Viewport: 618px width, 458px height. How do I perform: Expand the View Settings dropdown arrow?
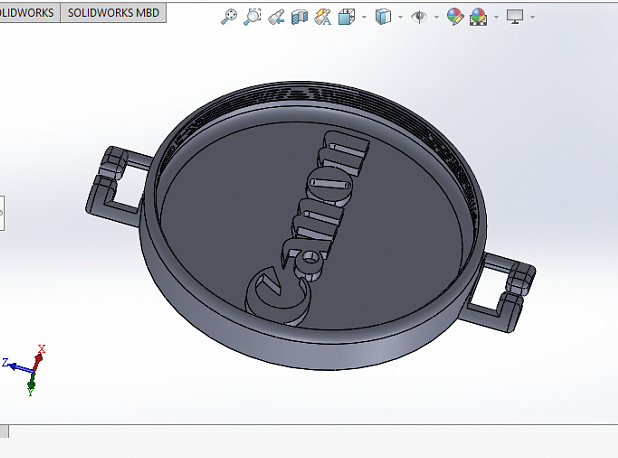[532, 17]
